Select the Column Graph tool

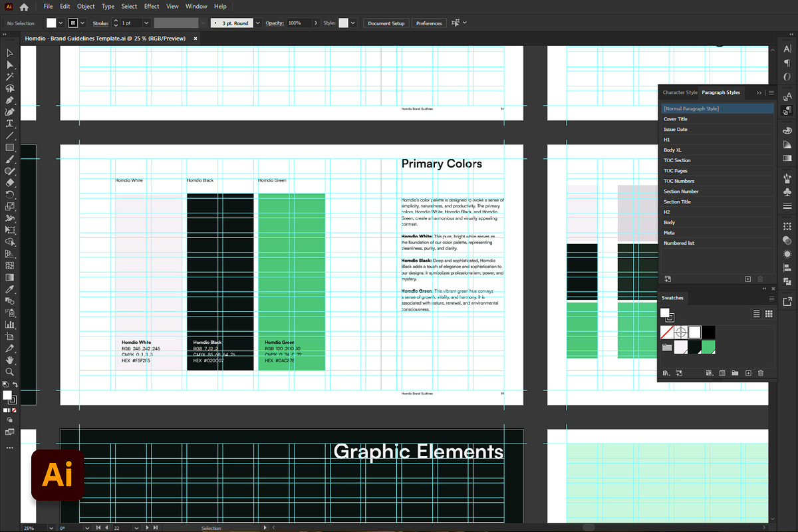[10, 325]
